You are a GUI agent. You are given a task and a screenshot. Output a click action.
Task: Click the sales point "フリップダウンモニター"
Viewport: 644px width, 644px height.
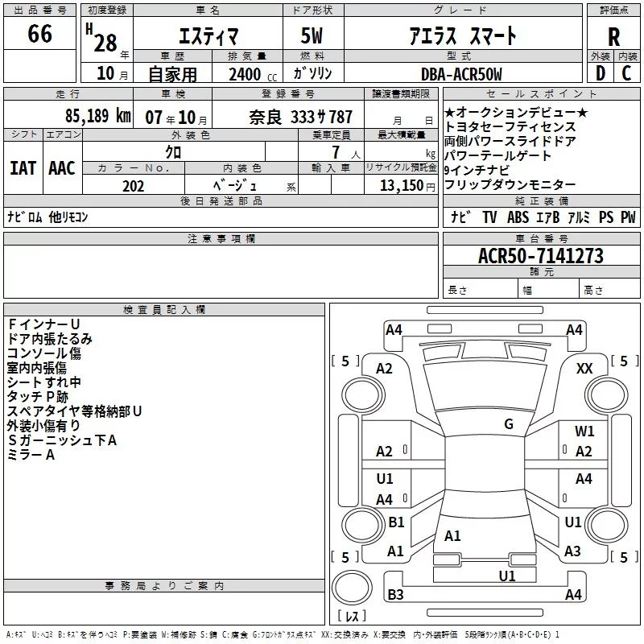510,185
